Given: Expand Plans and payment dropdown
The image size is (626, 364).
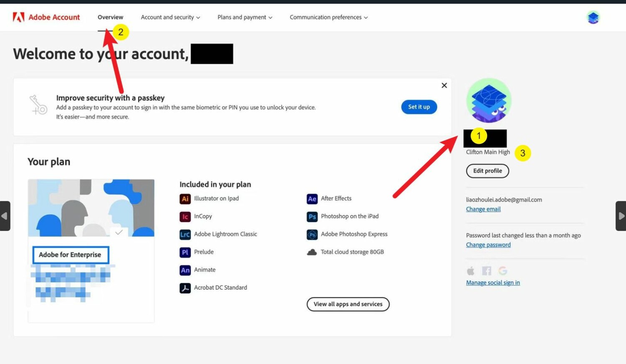Looking at the screenshot, I should point(245,18).
